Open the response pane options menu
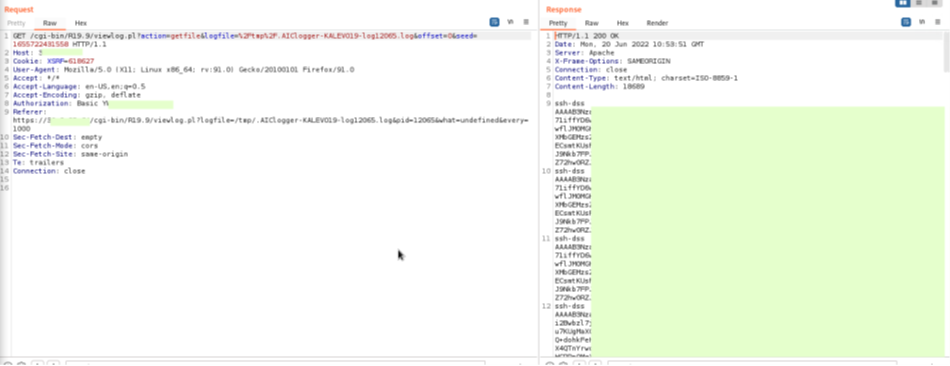Image resolution: width=950 pixels, height=366 pixels. point(937,22)
